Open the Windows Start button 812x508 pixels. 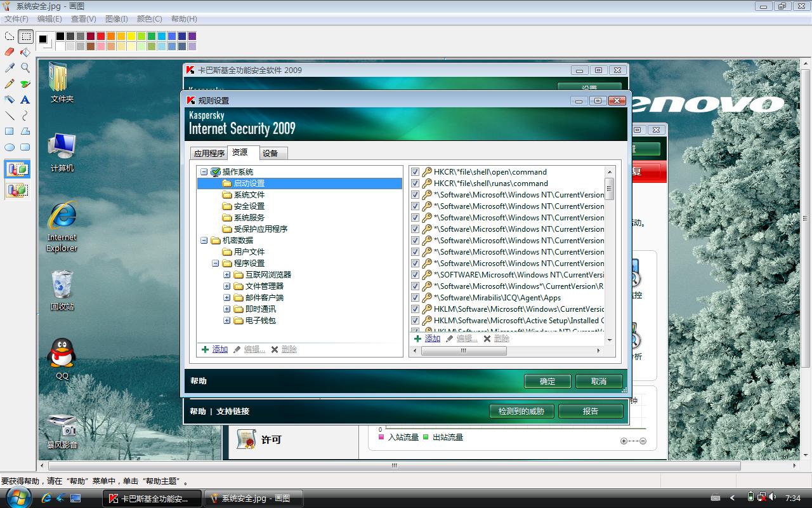pos(17,498)
